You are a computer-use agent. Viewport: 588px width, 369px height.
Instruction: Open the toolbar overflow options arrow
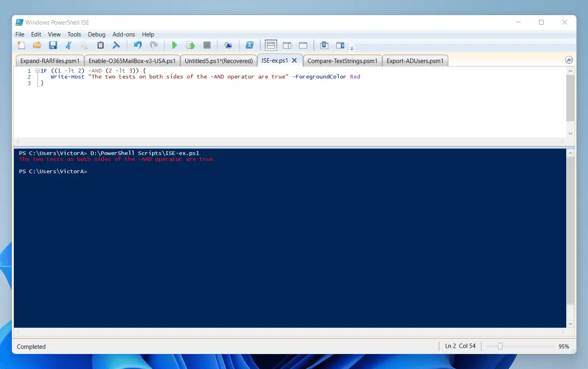(x=352, y=48)
